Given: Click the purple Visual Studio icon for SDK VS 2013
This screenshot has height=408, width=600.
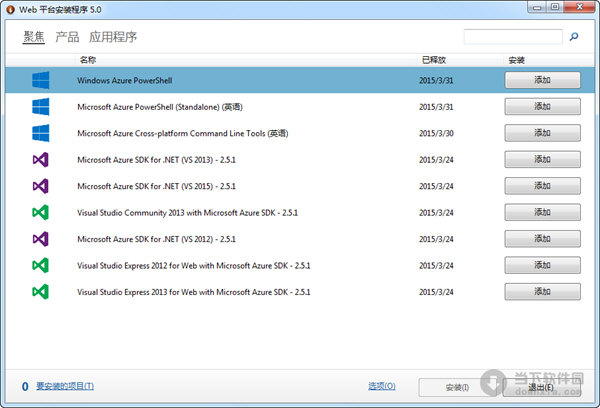Looking at the screenshot, I should [41, 160].
